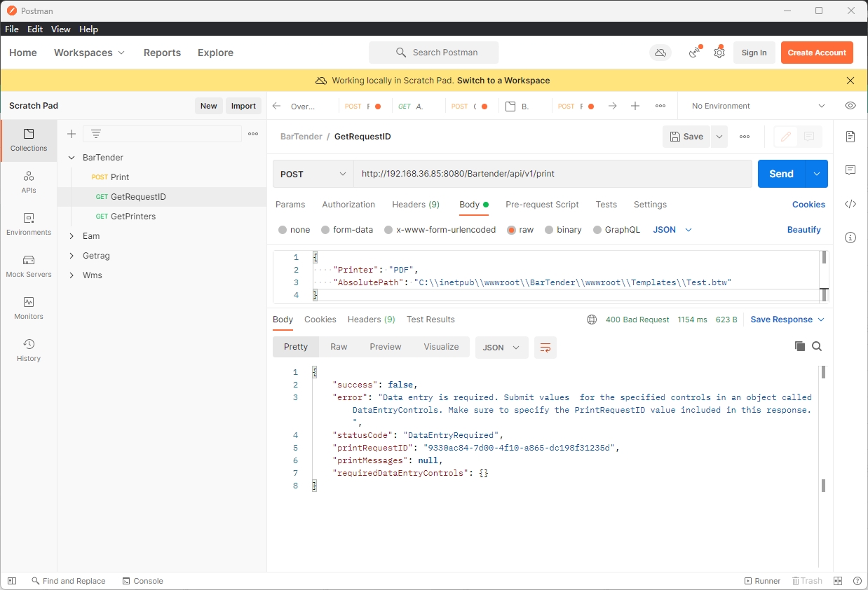This screenshot has height=590, width=868.
Task: Open the Monitors sidebar panel
Action: pos(29,309)
